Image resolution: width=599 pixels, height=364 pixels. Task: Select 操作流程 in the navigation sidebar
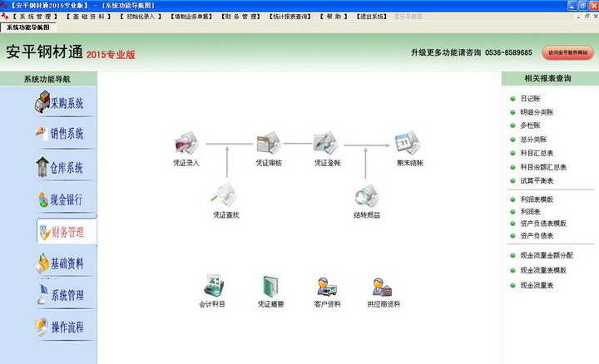coord(60,327)
